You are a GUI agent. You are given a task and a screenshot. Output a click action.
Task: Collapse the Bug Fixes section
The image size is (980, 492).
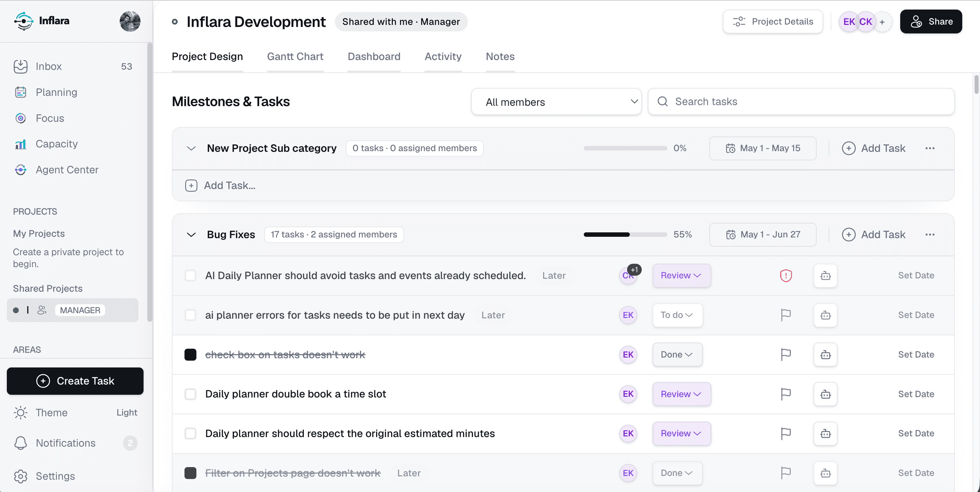click(x=191, y=235)
